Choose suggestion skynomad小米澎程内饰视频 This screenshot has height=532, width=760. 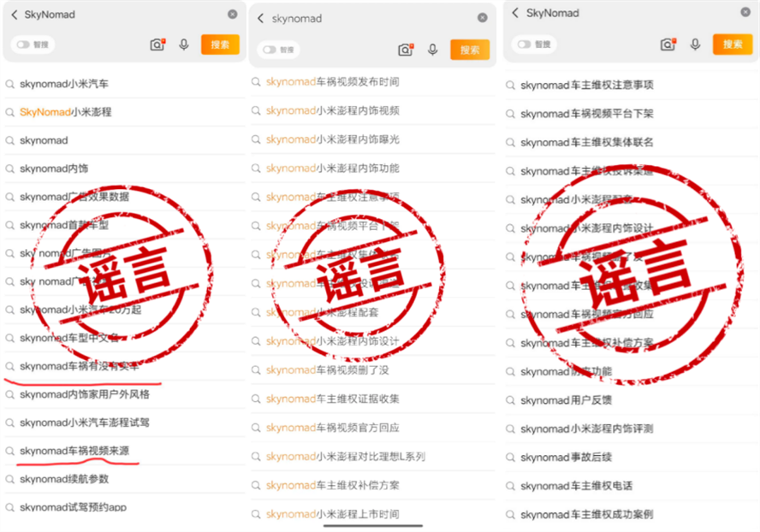coord(332,111)
